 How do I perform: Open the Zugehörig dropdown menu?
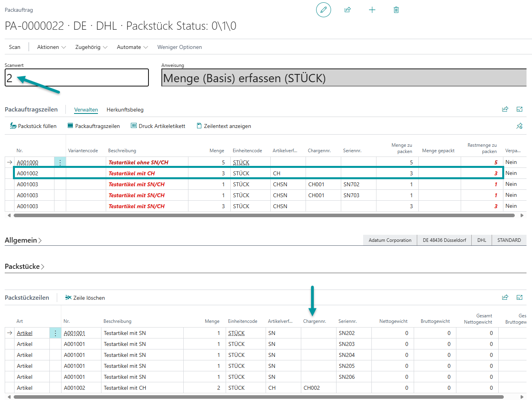click(91, 47)
